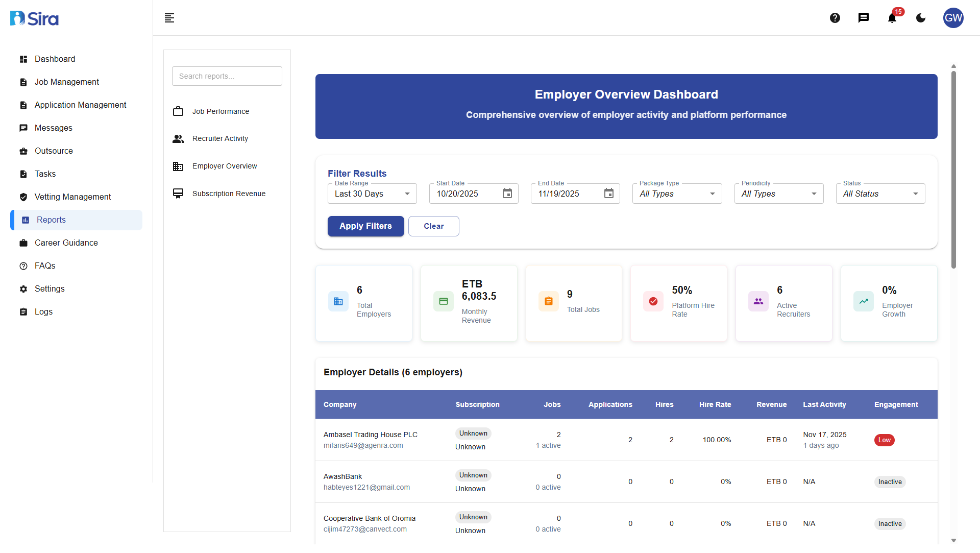
Task: Open the Employer Overview report
Action: (225, 165)
